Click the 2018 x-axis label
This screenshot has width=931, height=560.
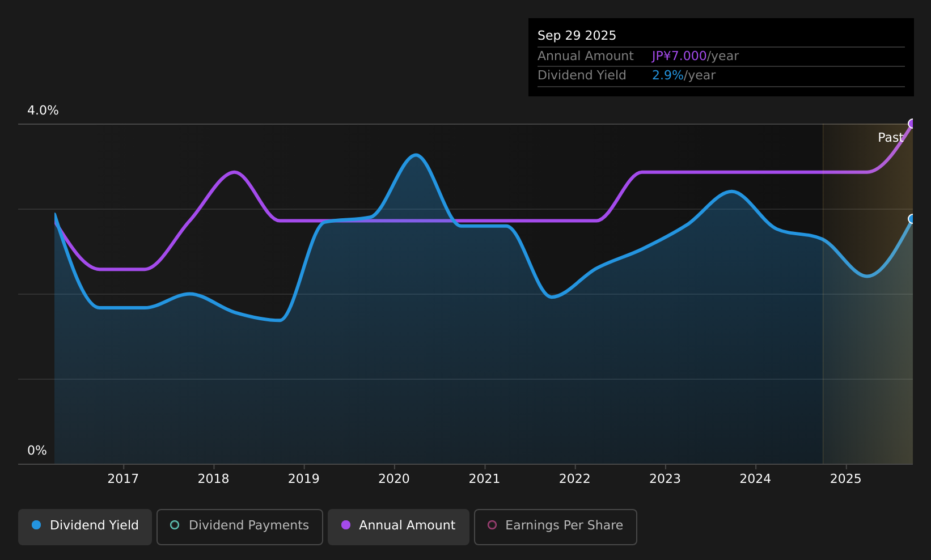pos(213,479)
